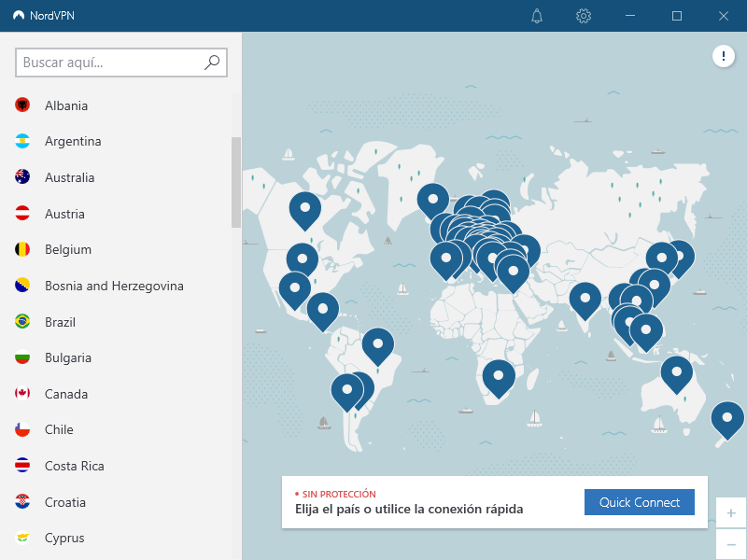
Task: Minimize the NordVPN window
Action: coord(629,16)
